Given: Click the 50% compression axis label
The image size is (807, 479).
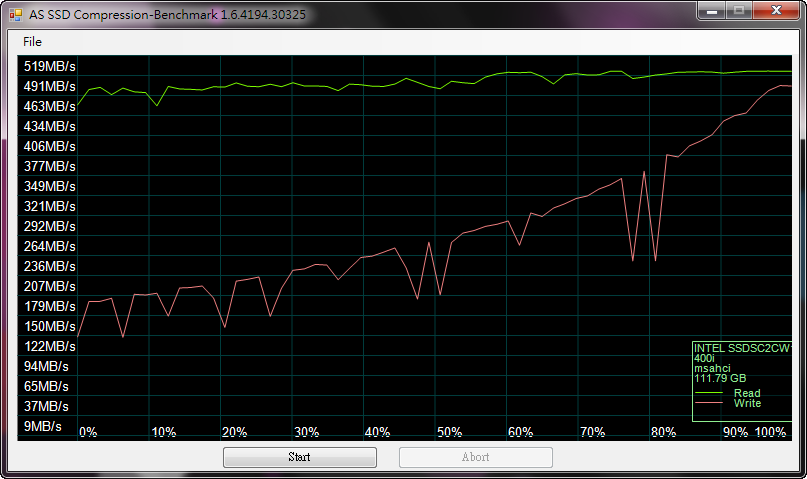Looking at the screenshot, I should click(x=449, y=432).
